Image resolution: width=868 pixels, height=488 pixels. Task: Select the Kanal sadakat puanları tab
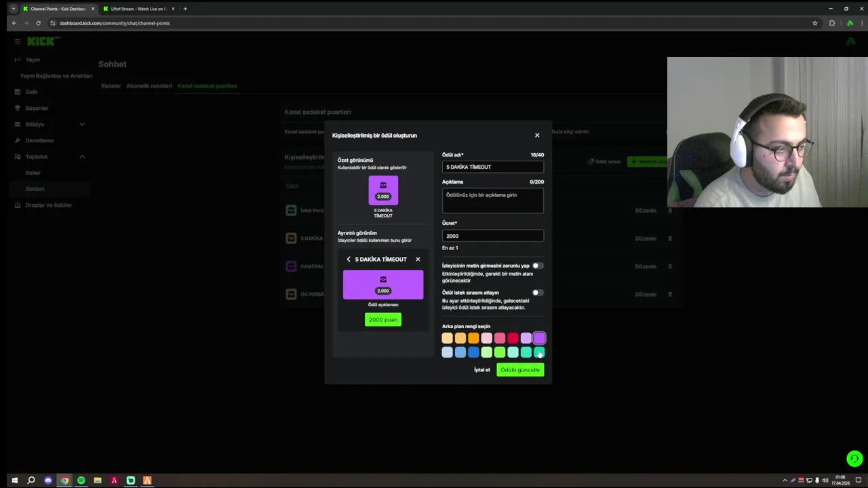click(x=207, y=86)
